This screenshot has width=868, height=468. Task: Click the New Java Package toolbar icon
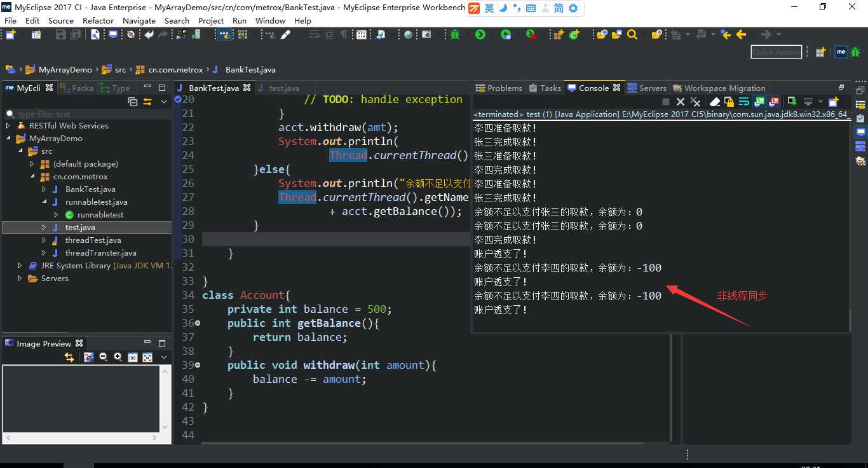click(x=559, y=35)
